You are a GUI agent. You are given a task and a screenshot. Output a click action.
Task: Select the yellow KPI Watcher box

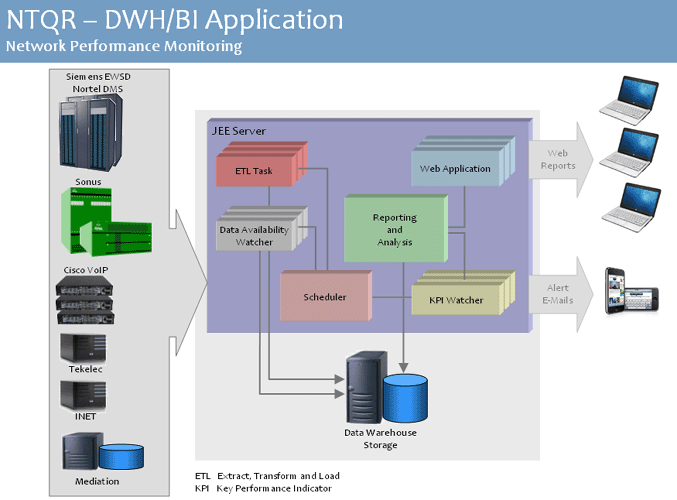455,300
